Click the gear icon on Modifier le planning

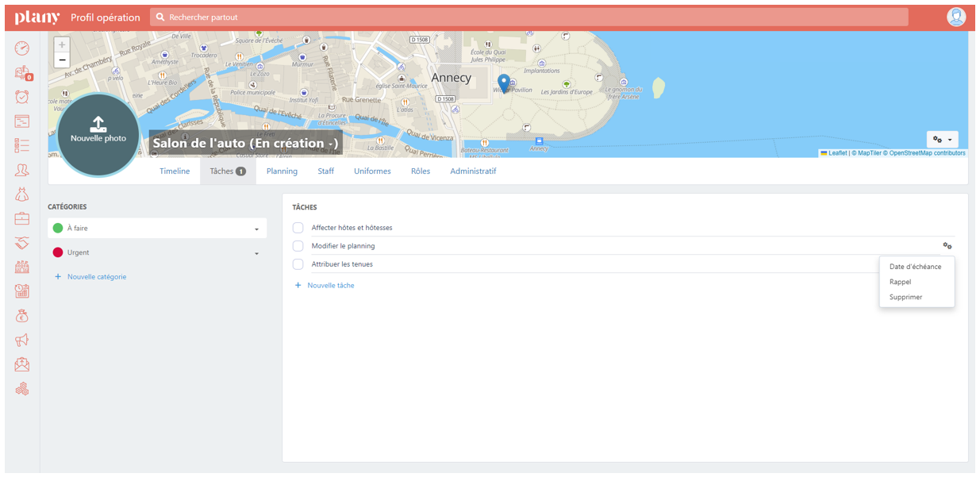[x=947, y=246]
